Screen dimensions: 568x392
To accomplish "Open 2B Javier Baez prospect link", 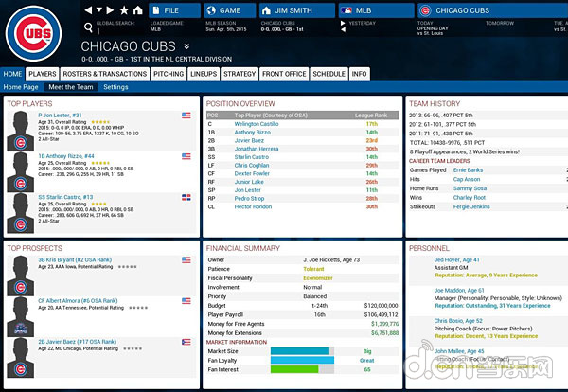I will 78,342.
